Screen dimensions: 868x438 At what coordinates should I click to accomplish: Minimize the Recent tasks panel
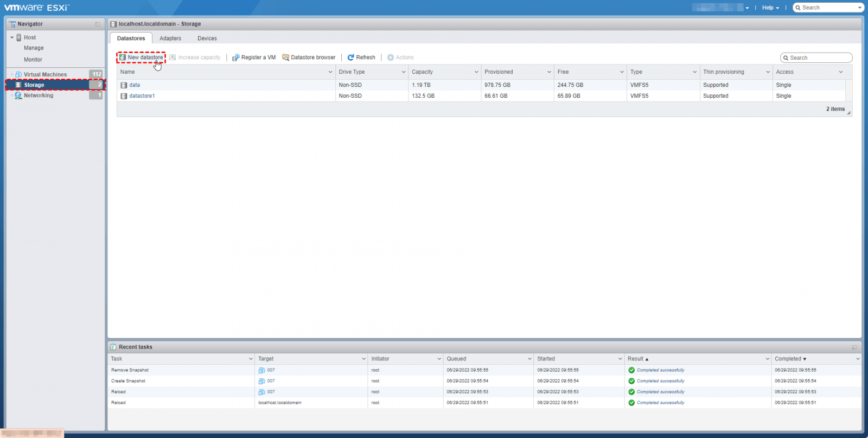[854, 347]
